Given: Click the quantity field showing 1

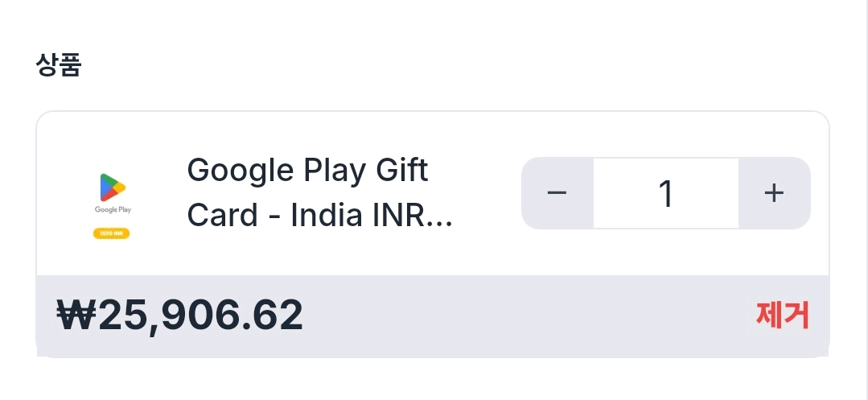Looking at the screenshot, I should (x=666, y=193).
